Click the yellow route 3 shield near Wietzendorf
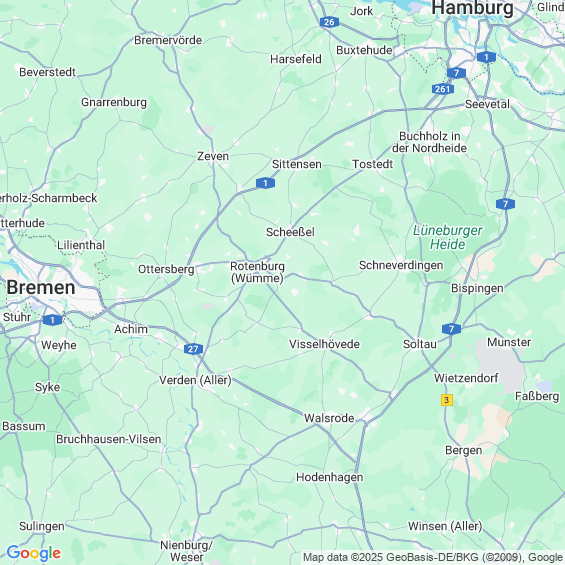565x565 pixels. 447,400
